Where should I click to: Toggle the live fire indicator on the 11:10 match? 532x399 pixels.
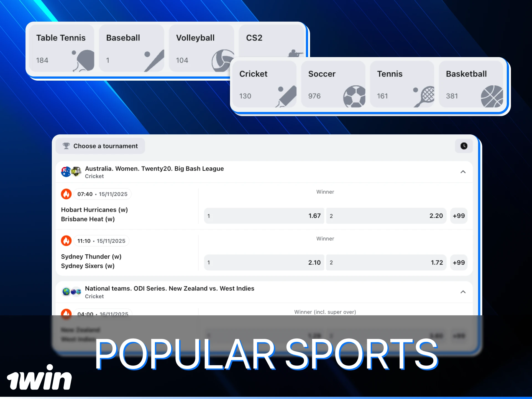[x=66, y=241]
